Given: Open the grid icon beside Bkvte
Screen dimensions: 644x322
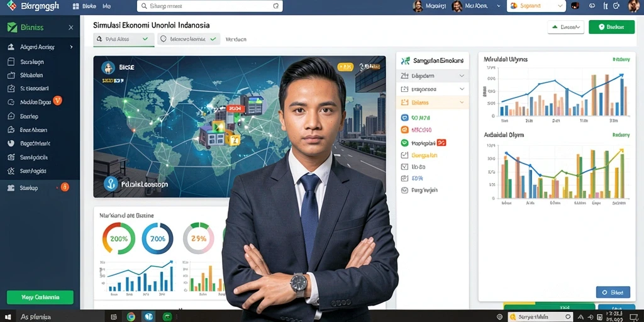Looking at the screenshot, I should coord(75,6).
